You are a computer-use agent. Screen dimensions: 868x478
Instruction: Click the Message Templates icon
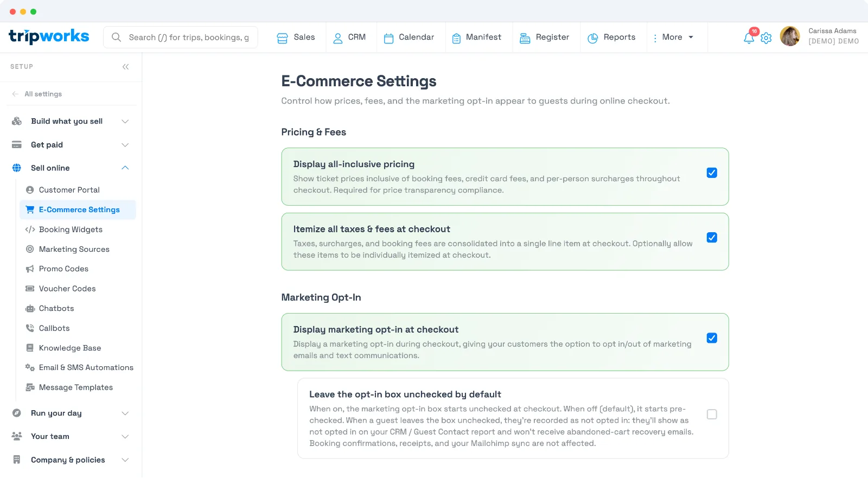[x=30, y=387]
